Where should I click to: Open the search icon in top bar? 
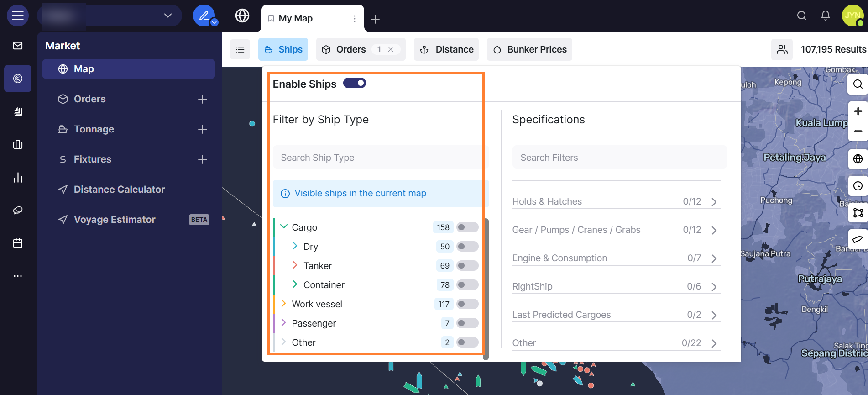click(801, 16)
